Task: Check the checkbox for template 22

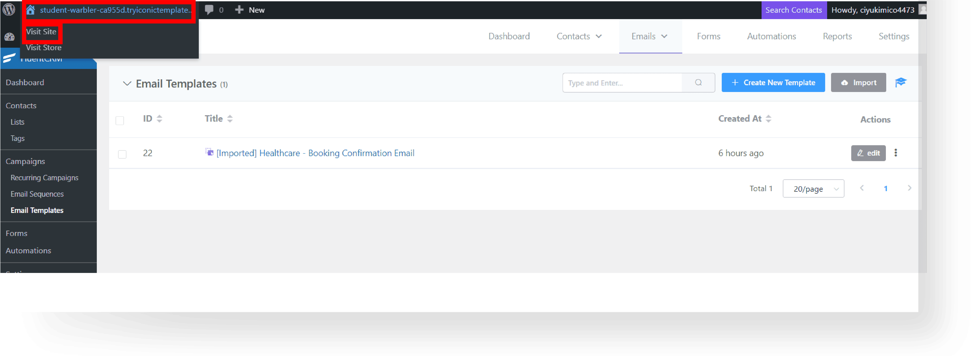Action: pyautogui.click(x=122, y=154)
